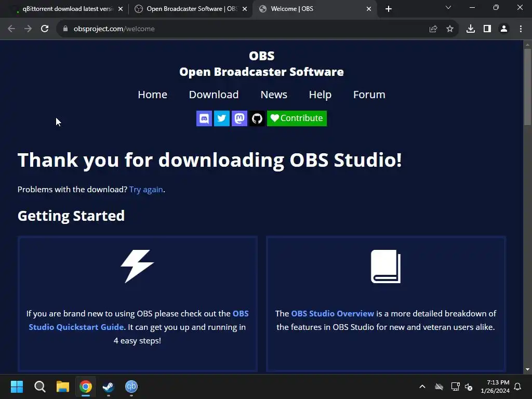This screenshot has height=399, width=532.
Task: Click the network display tray icon
Action: pyautogui.click(x=455, y=387)
